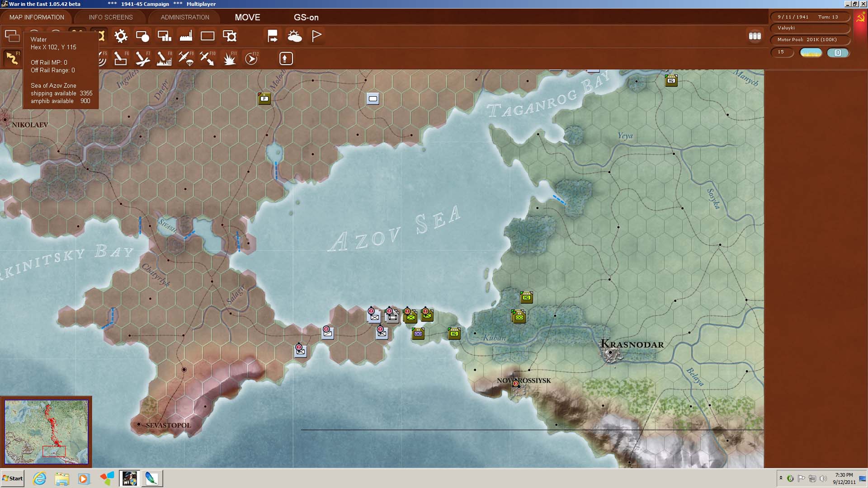Select the F11 explosion mode icon

[230, 59]
